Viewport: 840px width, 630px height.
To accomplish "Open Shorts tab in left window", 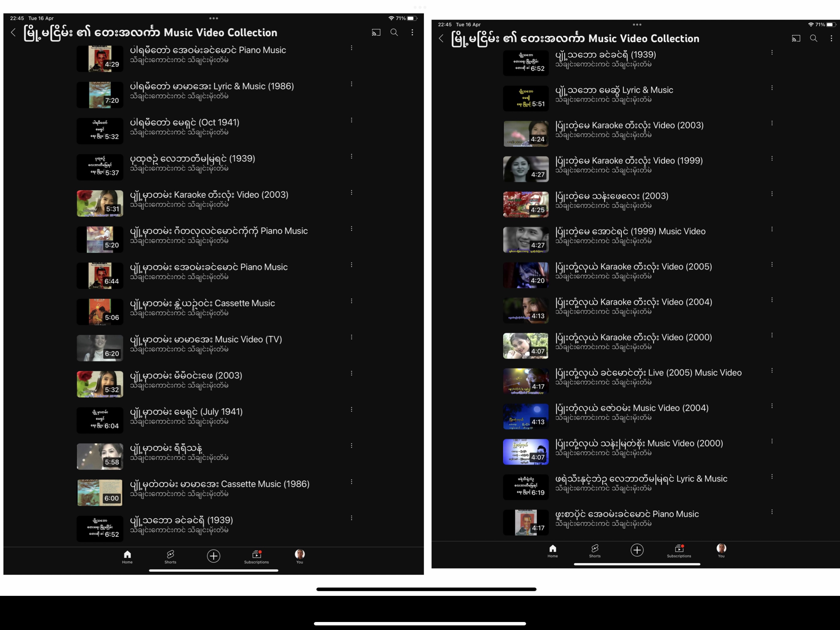I will (x=170, y=556).
